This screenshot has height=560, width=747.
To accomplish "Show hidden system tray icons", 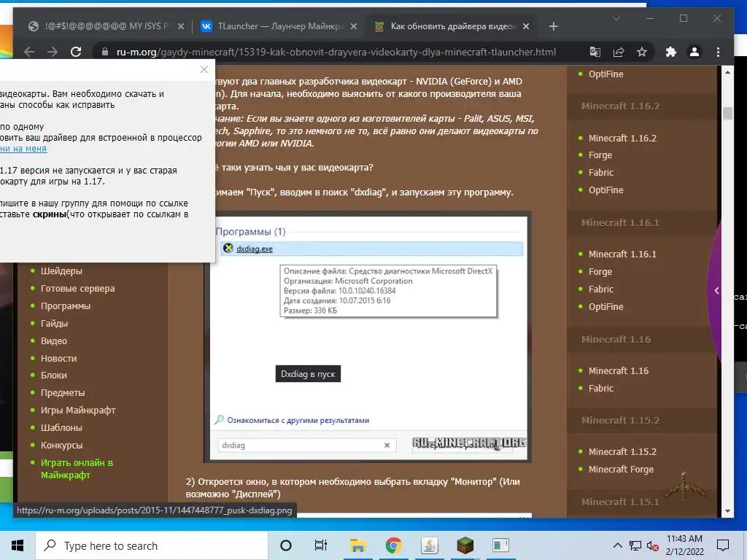I will coord(617,545).
